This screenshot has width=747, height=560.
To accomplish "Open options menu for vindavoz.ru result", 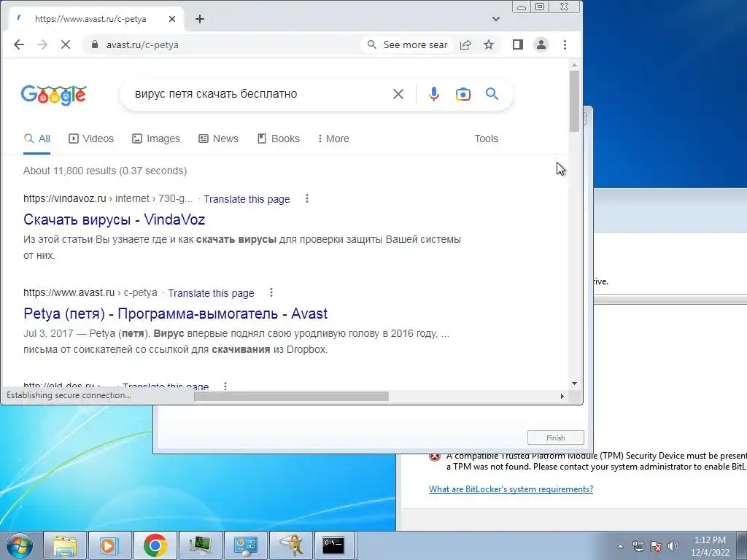I will [x=307, y=198].
